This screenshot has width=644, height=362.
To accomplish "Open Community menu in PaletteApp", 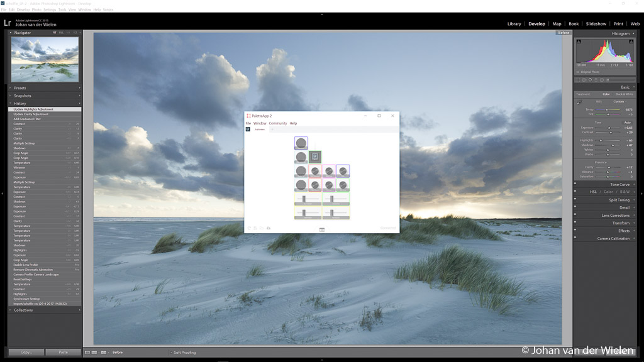I will pyautogui.click(x=277, y=123).
